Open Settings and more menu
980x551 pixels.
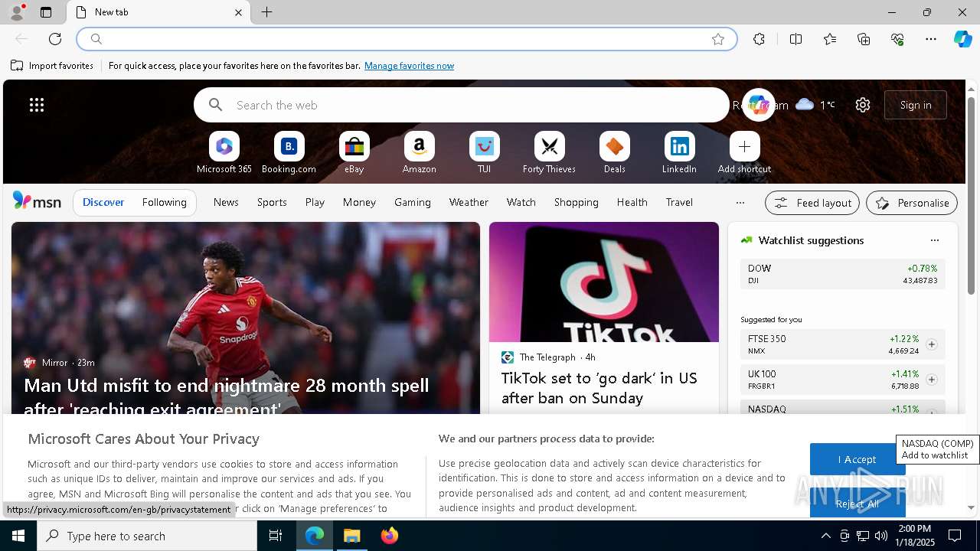pos(931,39)
